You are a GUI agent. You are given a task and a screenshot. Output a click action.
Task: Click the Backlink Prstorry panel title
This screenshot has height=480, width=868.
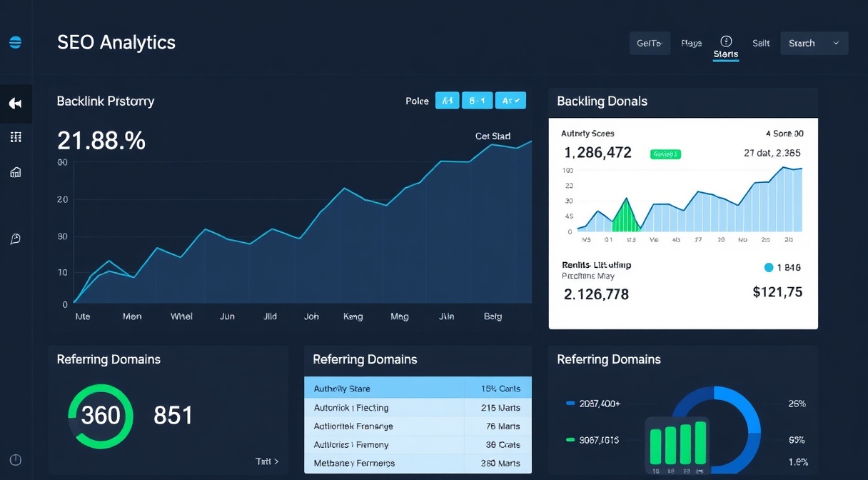coord(106,101)
